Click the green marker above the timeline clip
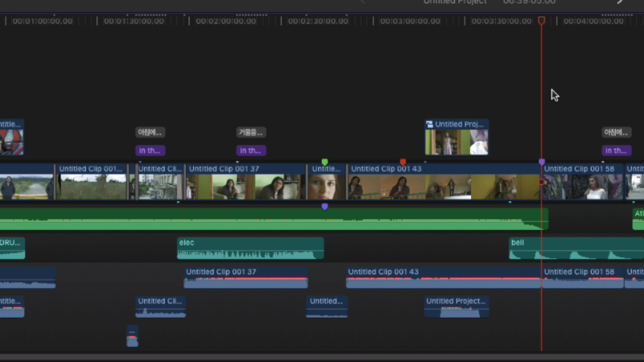This screenshot has height=362, width=644. click(324, 162)
